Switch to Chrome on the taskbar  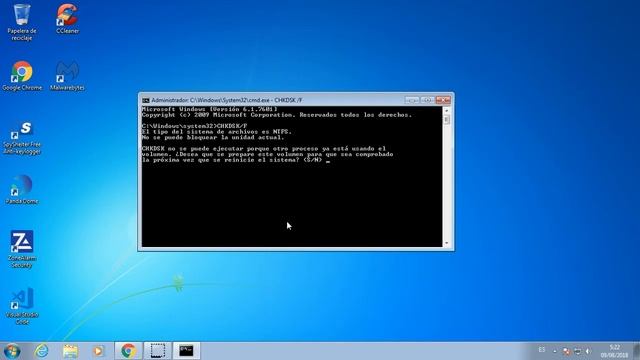tap(128, 351)
